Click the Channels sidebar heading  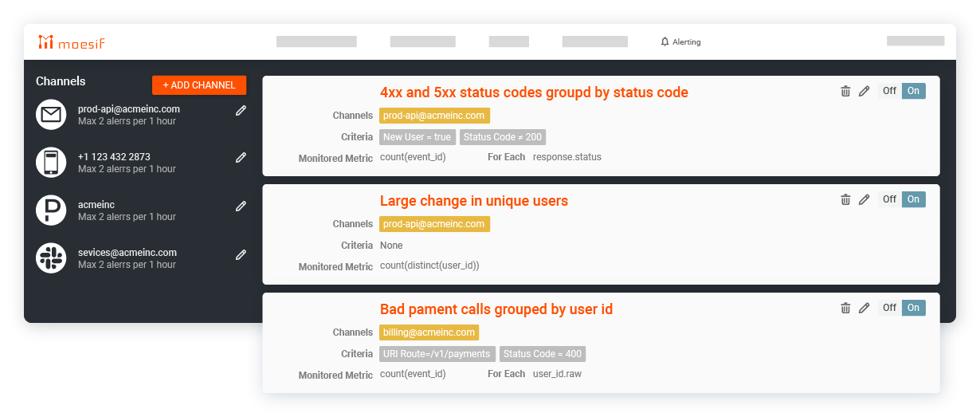coord(61,81)
